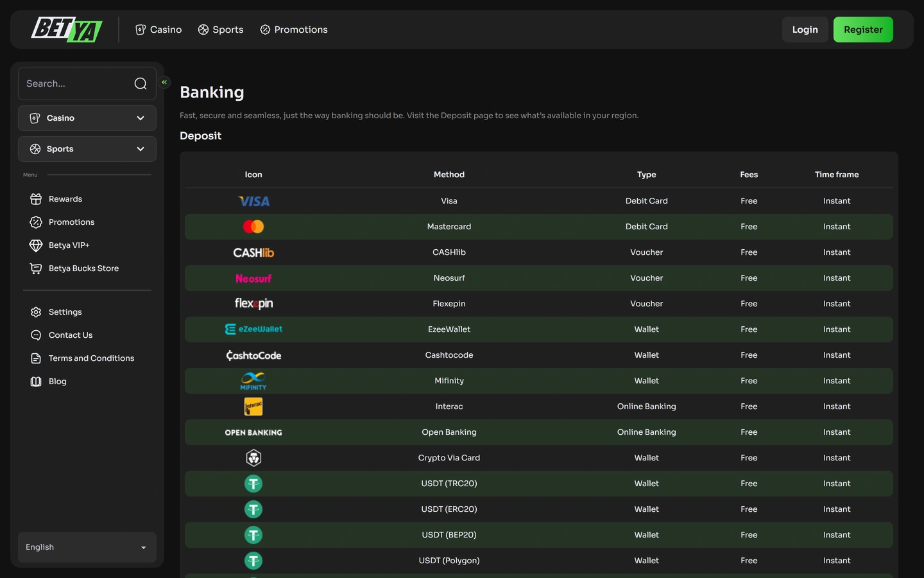Expand the Sports dropdown in sidebar
This screenshot has width=924, height=578.
[x=87, y=149]
